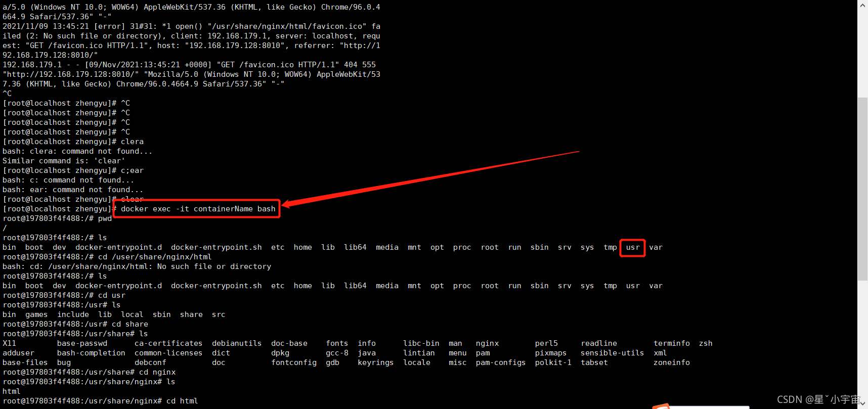Click 'bash: ear: command not found...' line

(73, 190)
